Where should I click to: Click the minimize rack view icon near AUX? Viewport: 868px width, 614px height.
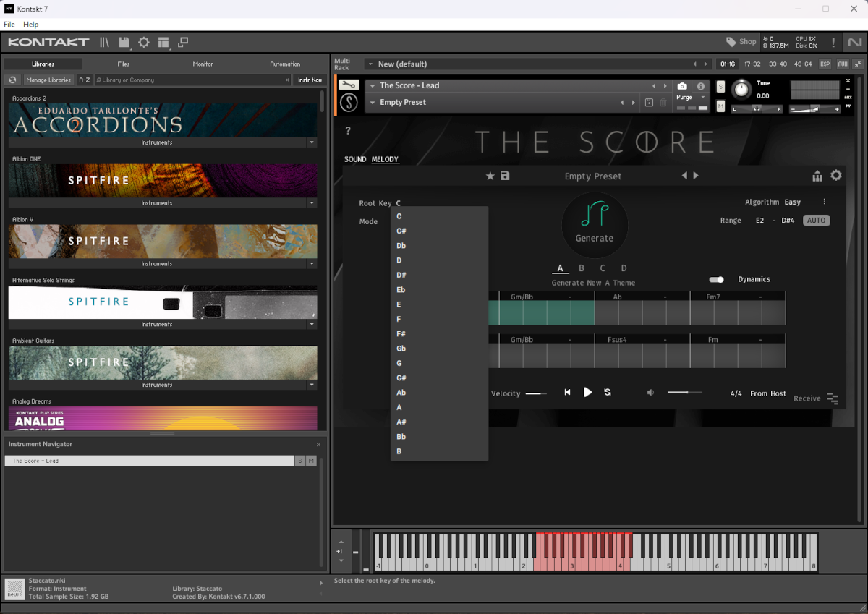click(x=858, y=64)
